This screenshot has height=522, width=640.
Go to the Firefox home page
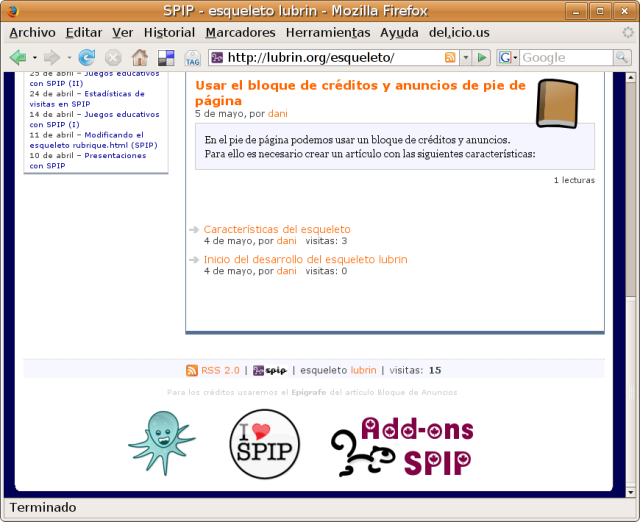coord(140,57)
